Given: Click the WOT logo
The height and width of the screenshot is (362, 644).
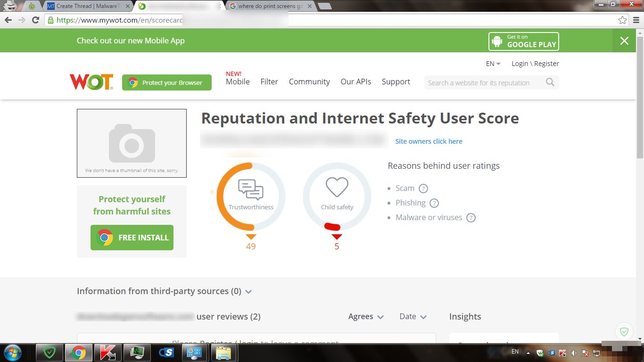Looking at the screenshot, I should [x=91, y=82].
